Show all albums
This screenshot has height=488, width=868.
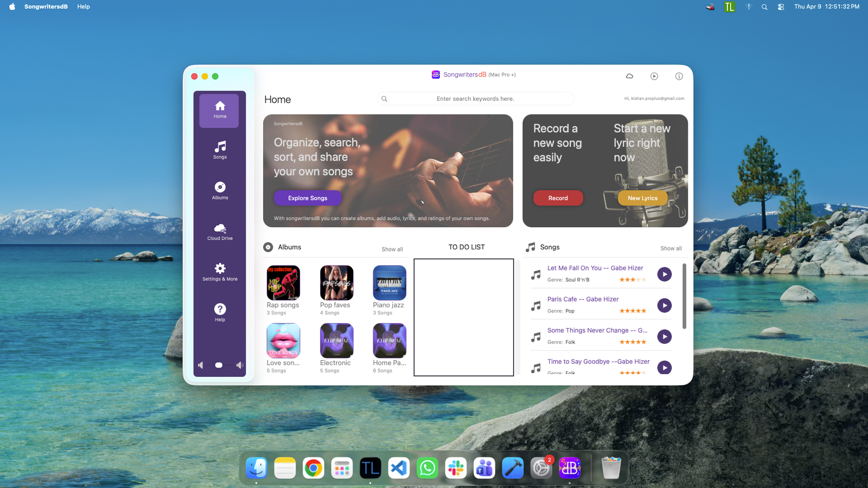(392, 249)
